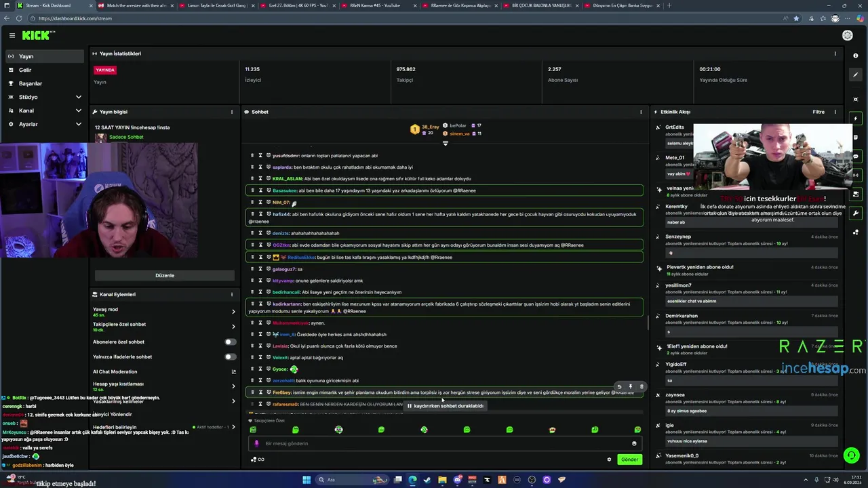This screenshot has width=868, height=488.
Task: Click the reply icon on Fre8bey's message
Action: tap(619, 387)
